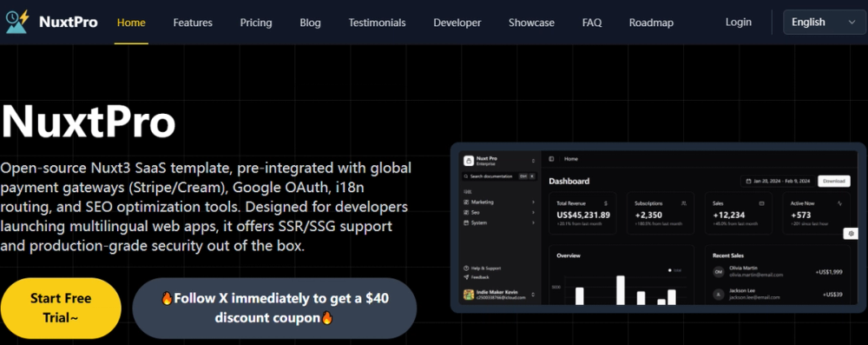The width and height of the screenshot is (868, 345).
Task: Open the Roadmap page
Action: coord(652,23)
